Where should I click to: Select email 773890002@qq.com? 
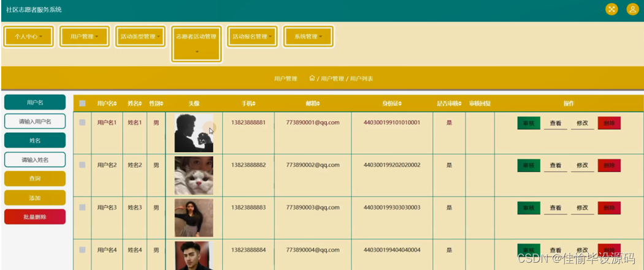[313, 165]
